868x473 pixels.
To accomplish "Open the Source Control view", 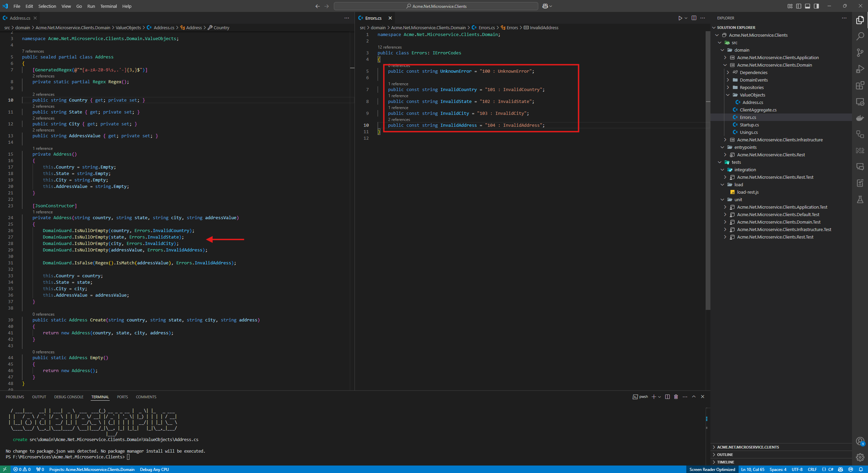I will coord(860,53).
